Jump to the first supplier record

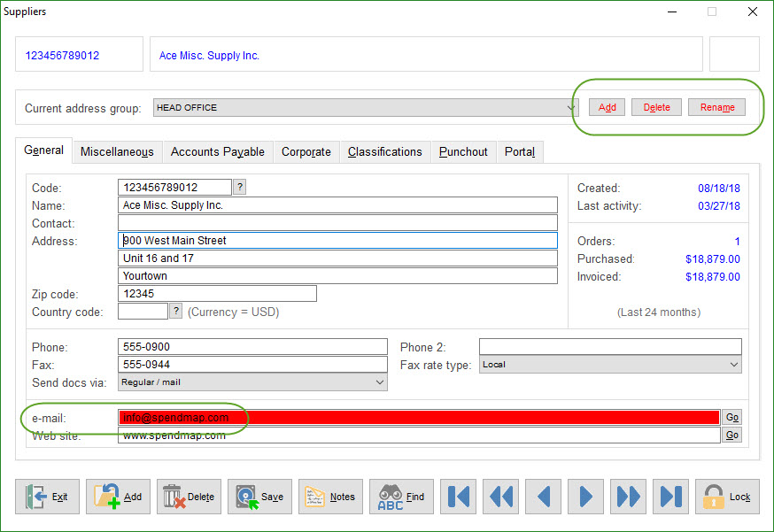pos(459,497)
